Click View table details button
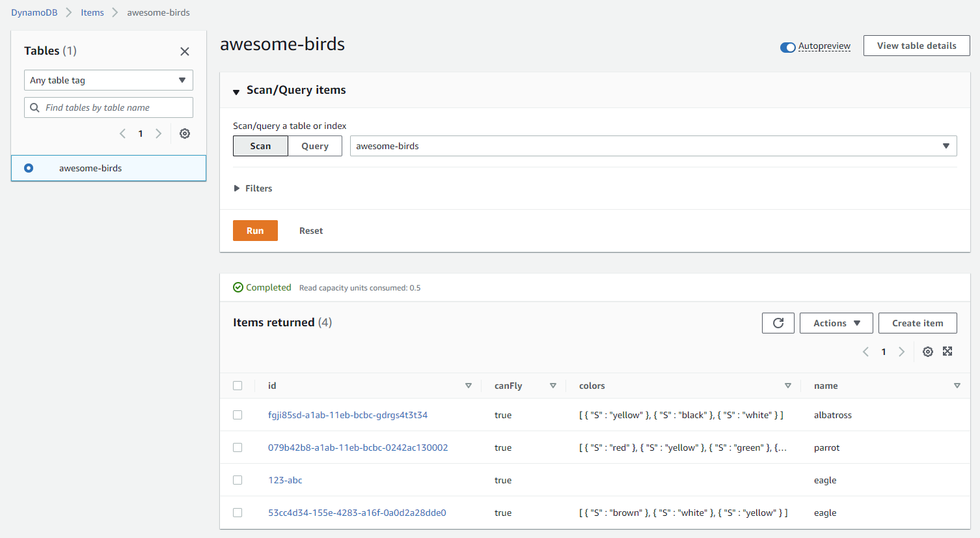Screen dimensions: 980x538 tap(917, 46)
